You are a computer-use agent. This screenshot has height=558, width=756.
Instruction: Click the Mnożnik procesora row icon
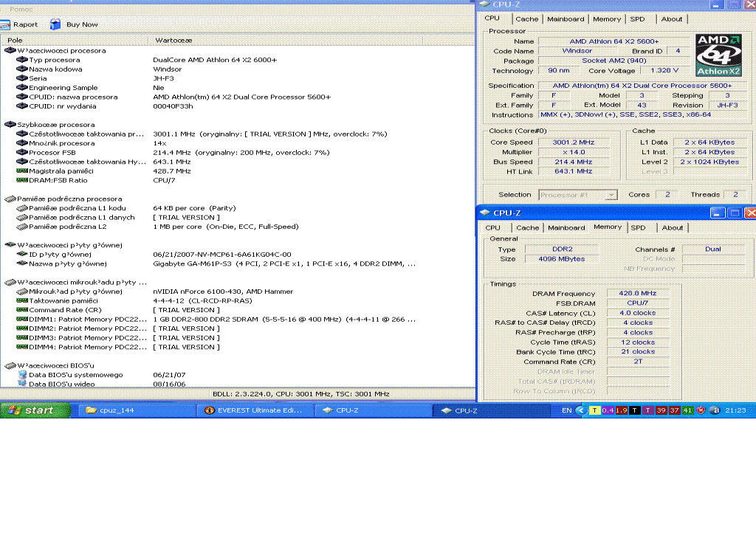pos(21,143)
